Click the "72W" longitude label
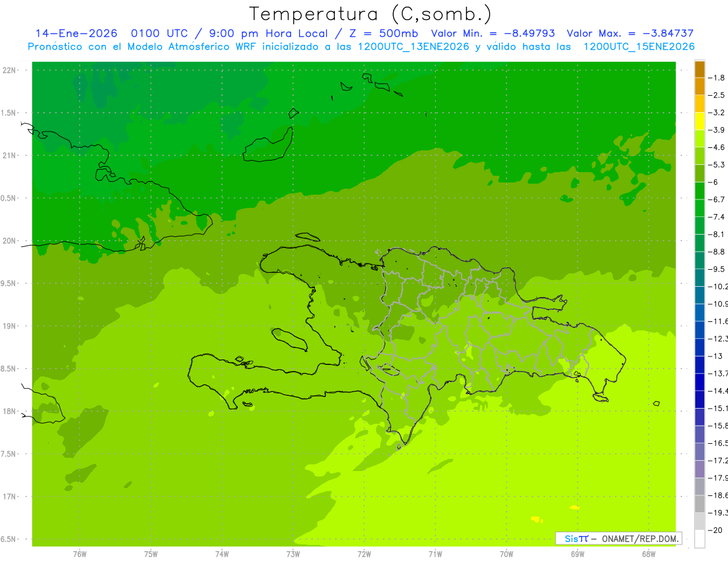Image resolution: width=728 pixels, height=562 pixels. (x=364, y=554)
